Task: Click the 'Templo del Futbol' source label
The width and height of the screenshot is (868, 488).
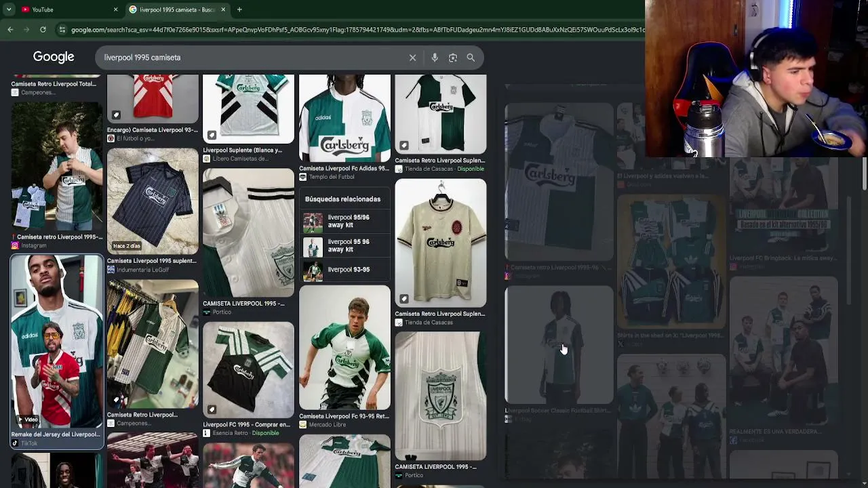Action: (x=332, y=178)
